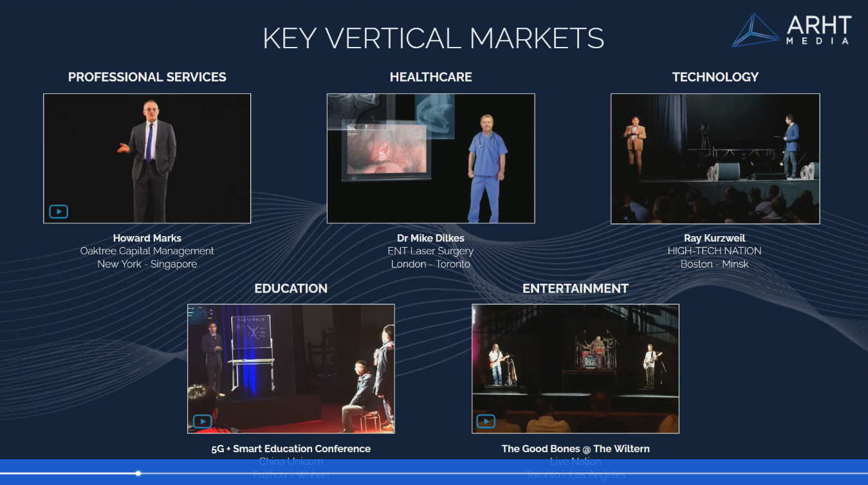Play the Howard Marks video icon

[x=59, y=212]
